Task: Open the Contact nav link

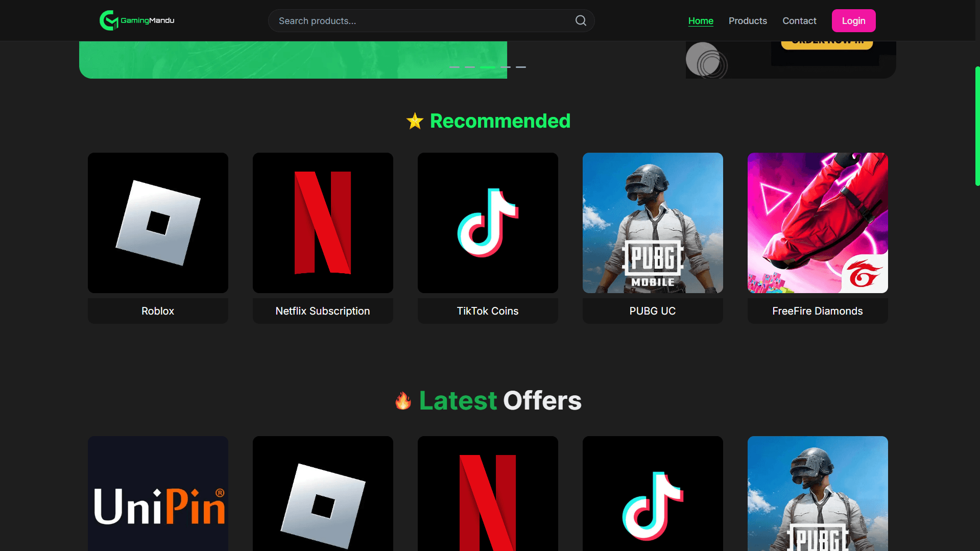Action: tap(799, 21)
